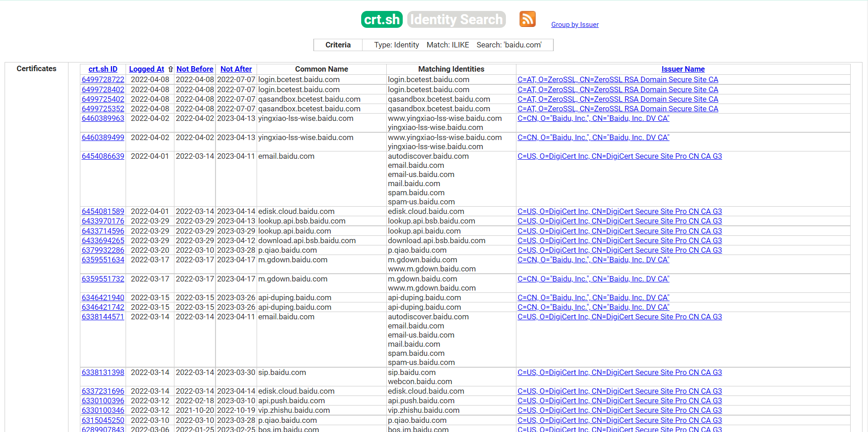Open certificate ID 6433970176
Screen dimensions: 868x432
pyautogui.click(x=103, y=221)
